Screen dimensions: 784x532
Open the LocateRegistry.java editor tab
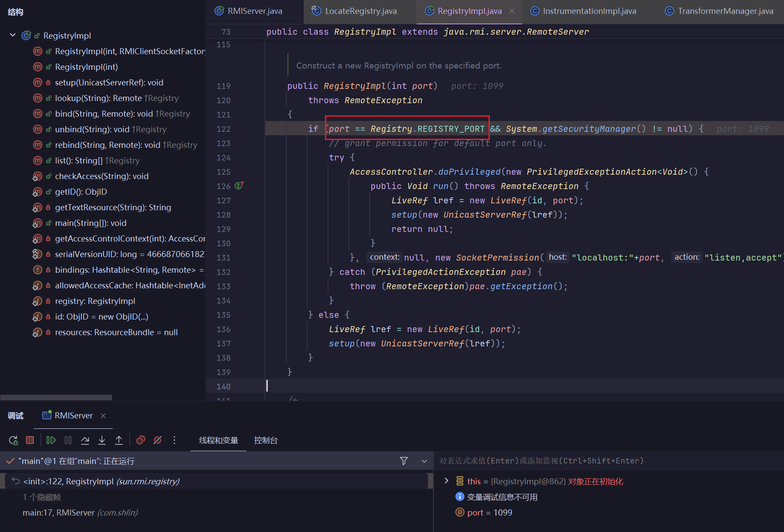(361, 11)
